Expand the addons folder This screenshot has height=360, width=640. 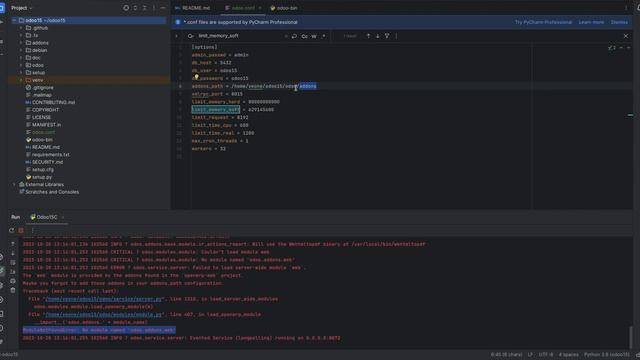click(21, 43)
